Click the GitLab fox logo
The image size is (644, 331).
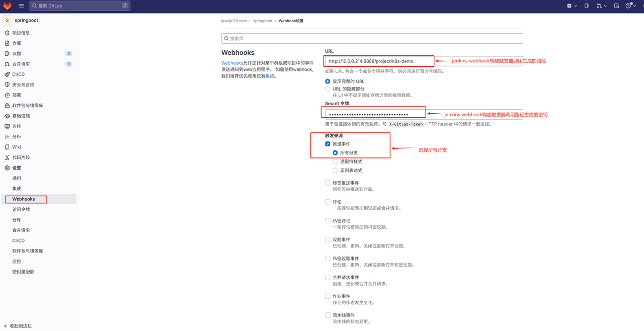point(8,6)
